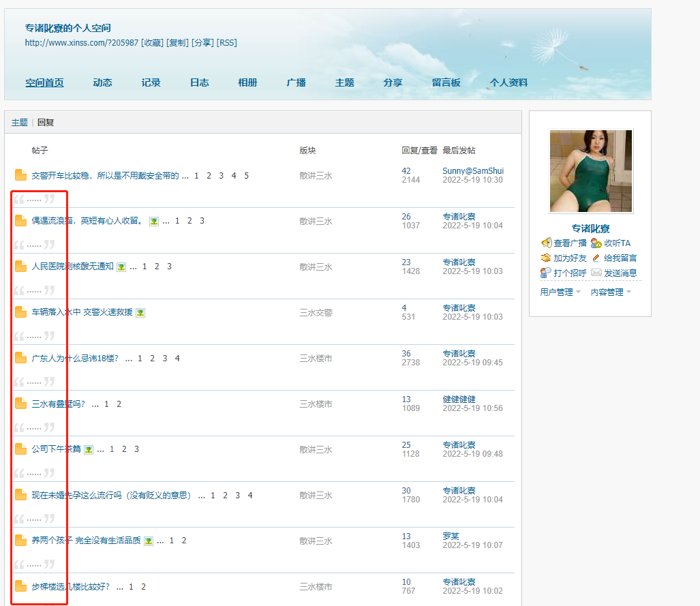The image size is (700, 606).
Task: Click image attachment icon on 养两个孩子 post
Action: [x=149, y=541]
